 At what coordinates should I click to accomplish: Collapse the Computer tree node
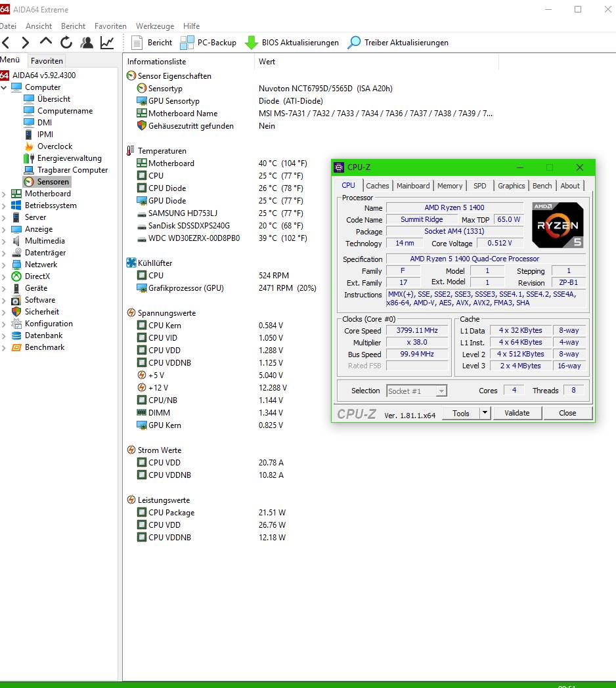point(4,87)
